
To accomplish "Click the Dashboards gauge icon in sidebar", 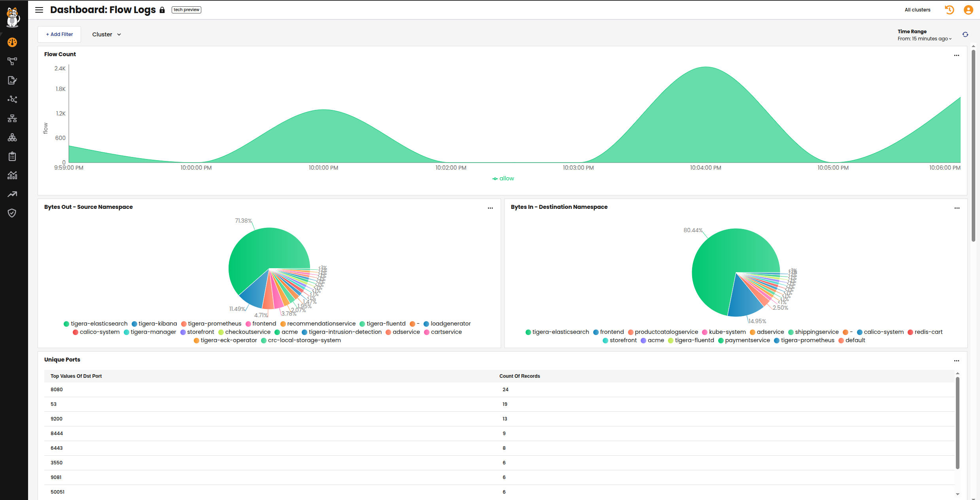I will point(12,42).
